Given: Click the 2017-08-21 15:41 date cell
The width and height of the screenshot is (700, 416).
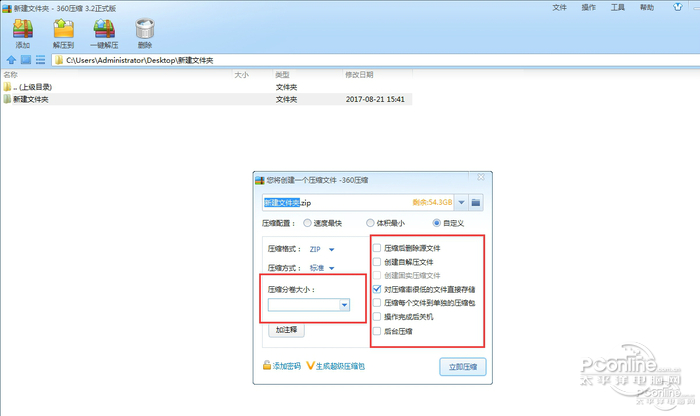Looking at the screenshot, I should click(x=375, y=99).
